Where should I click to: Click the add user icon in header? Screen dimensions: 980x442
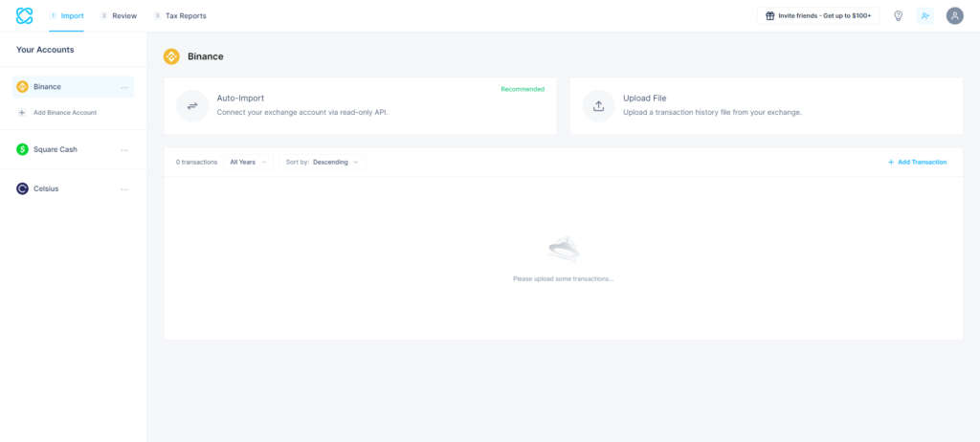point(925,15)
